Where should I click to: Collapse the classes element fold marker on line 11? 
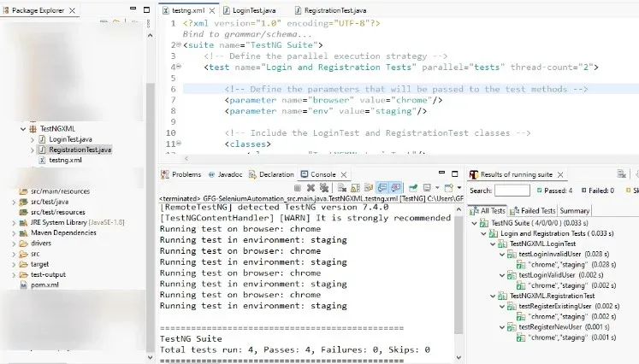pos(179,144)
